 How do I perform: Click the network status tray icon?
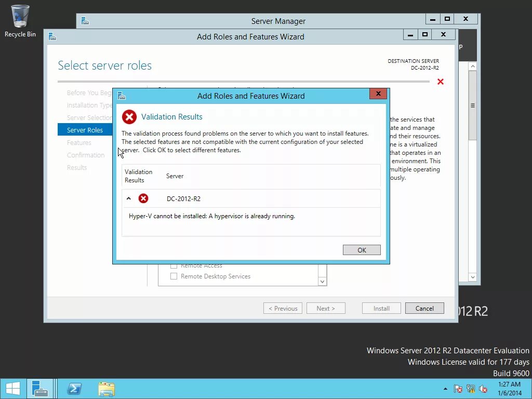coord(471,389)
